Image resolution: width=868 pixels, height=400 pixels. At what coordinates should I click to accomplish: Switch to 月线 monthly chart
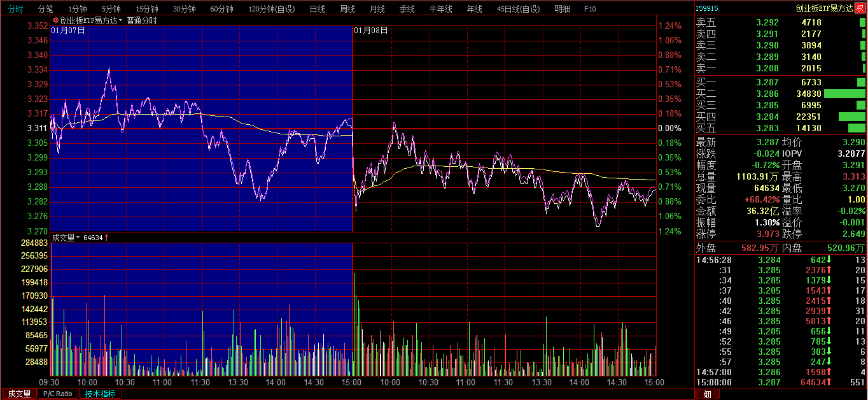377,9
